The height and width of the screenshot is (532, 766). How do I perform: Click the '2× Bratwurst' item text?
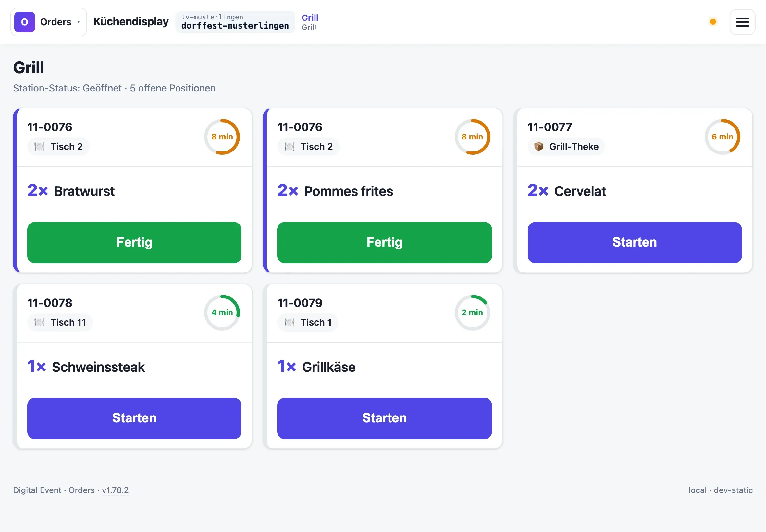click(71, 191)
